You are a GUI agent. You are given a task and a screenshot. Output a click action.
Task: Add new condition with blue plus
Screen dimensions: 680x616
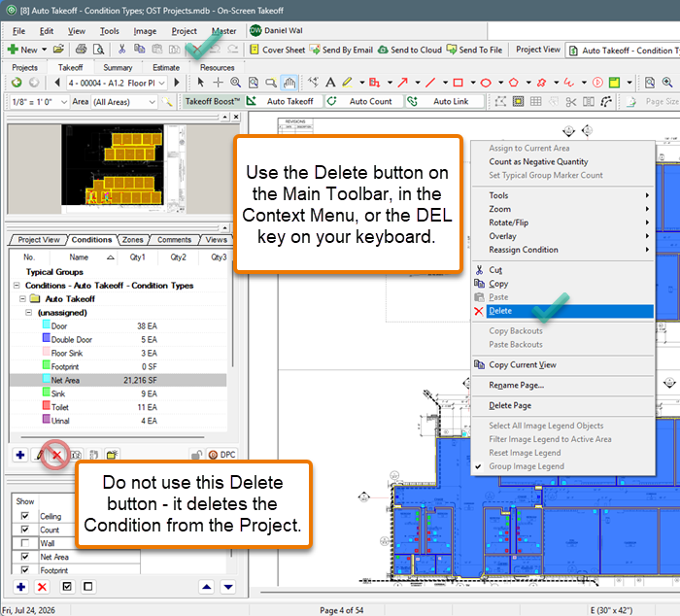20,455
